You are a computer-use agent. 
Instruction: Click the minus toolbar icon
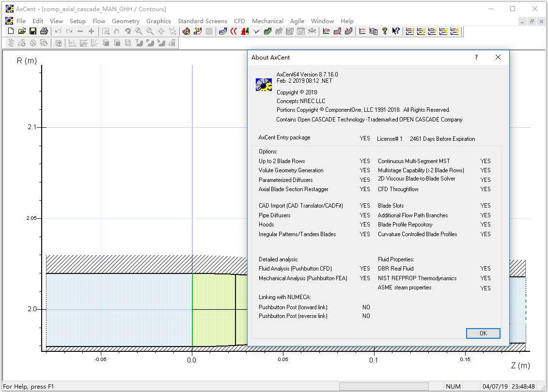(x=80, y=31)
